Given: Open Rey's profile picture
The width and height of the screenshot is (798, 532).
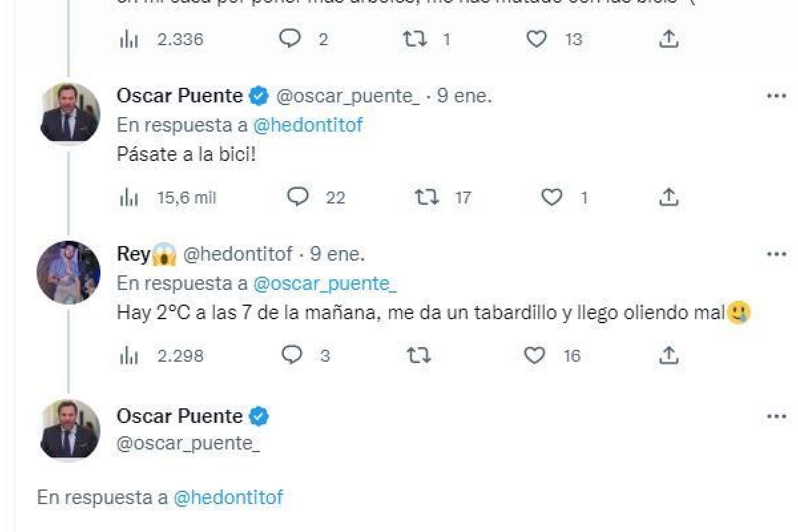Looking at the screenshot, I should (x=68, y=272).
